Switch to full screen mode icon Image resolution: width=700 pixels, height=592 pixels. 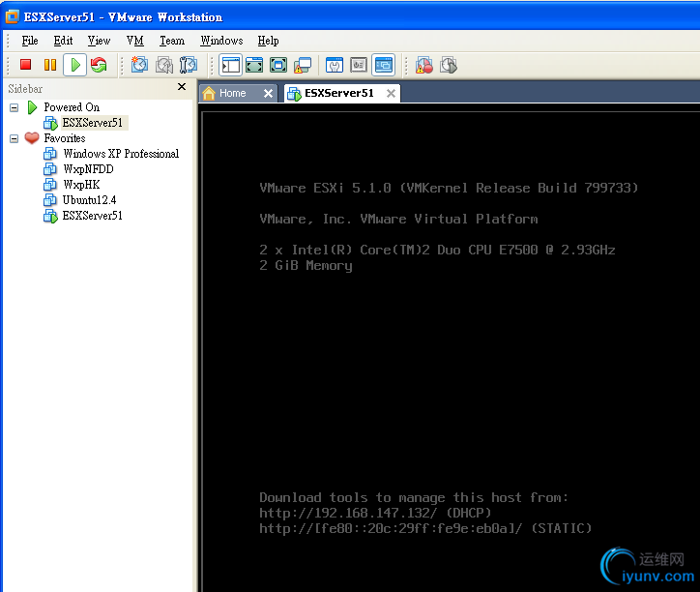(254, 65)
